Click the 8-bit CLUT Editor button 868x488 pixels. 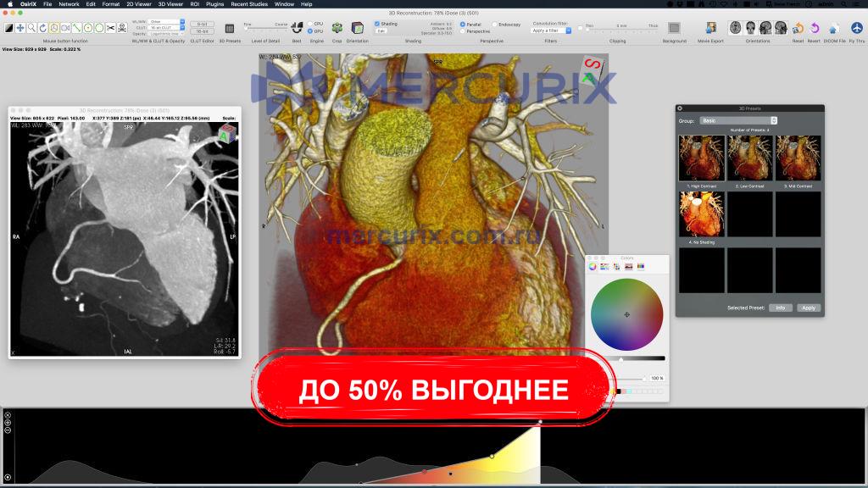202,25
